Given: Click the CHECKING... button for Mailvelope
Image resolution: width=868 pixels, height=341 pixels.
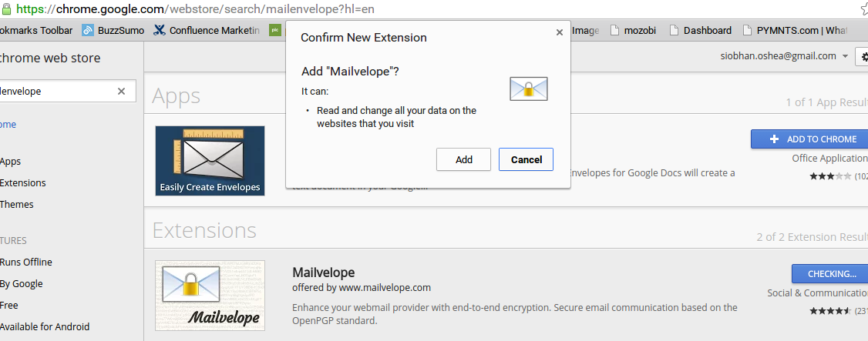Looking at the screenshot, I should pos(829,273).
